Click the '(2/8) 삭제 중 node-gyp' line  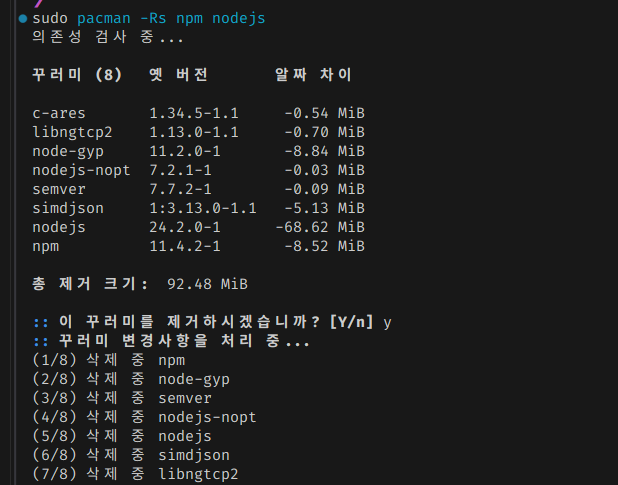(131, 379)
